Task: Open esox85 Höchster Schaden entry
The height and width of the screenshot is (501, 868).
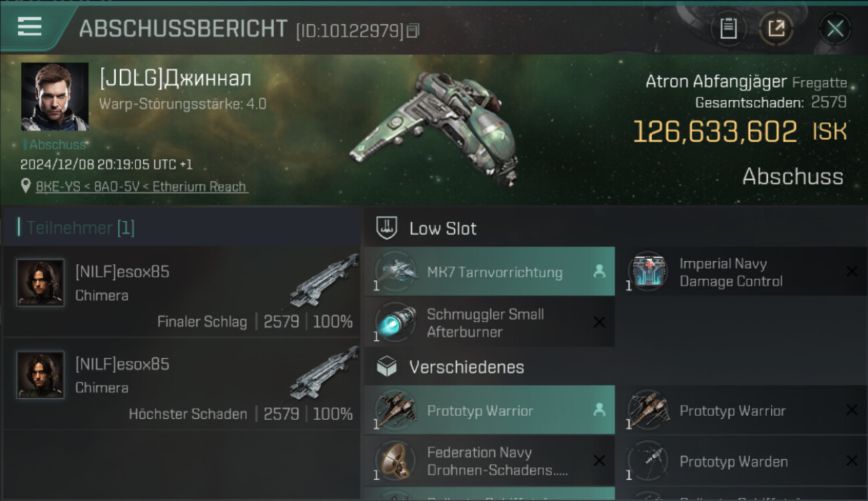Action: click(x=181, y=383)
